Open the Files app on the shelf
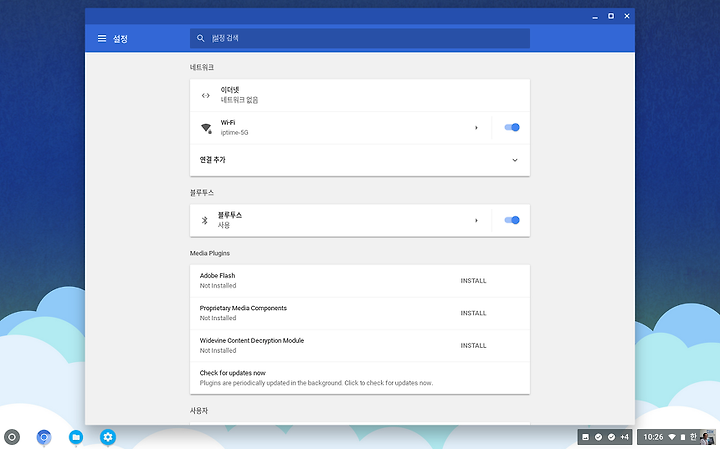The height and width of the screenshot is (449, 720). [x=76, y=437]
